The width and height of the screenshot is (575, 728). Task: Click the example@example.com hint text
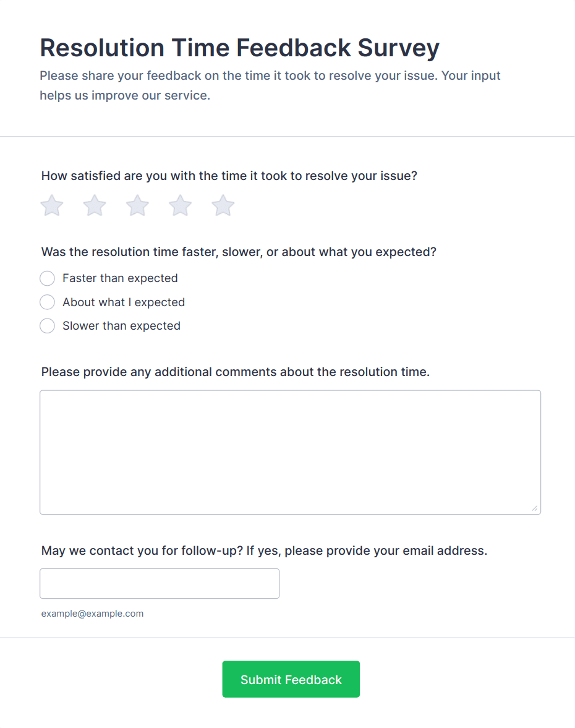pos(92,614)
